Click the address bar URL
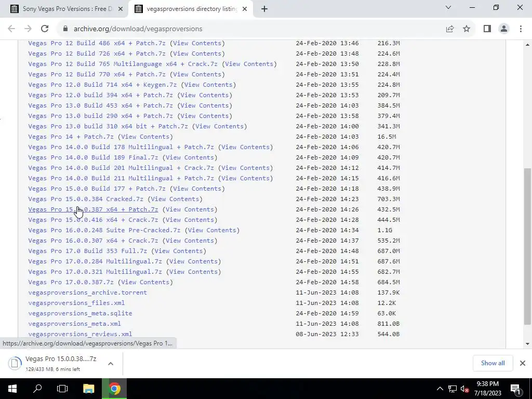Viewport: 532px width, 399px height. coord(138,29)
